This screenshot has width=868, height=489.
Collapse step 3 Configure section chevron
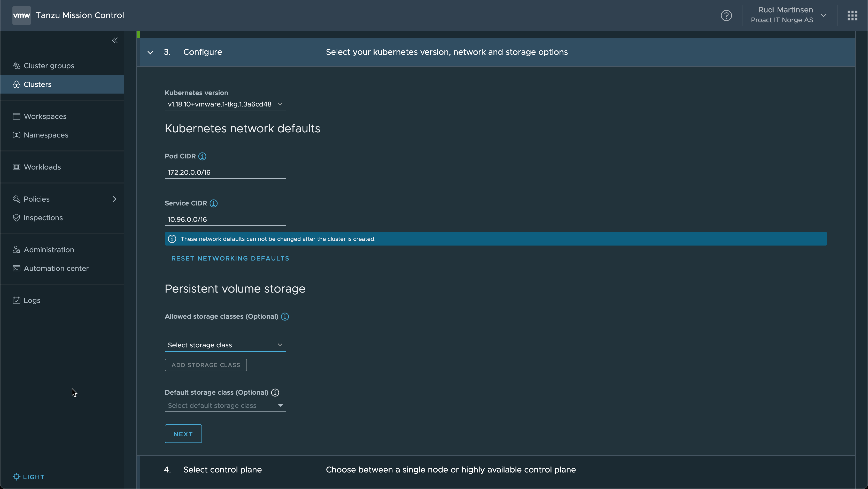click(151, 52)
